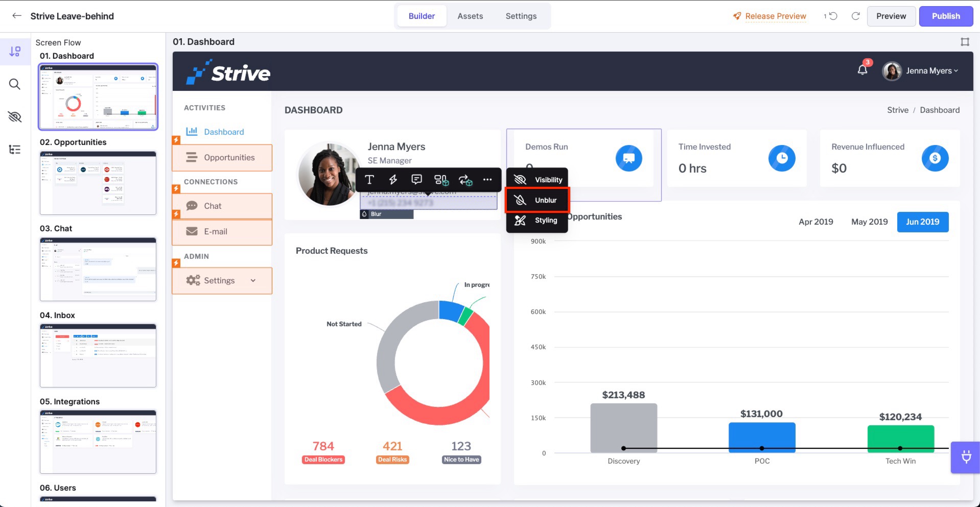The height and width of the screenshot is (507, 980).
Task: Click the comment annotation icon in floating toolbar
Action: pyautogui.click(x=416, y=180)
